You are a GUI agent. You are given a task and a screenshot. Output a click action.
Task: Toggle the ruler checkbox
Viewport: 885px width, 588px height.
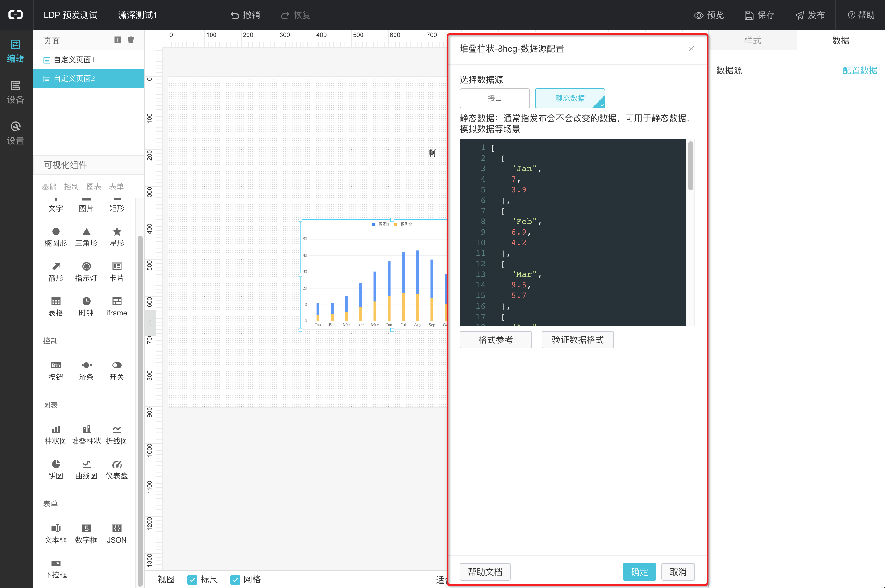[x=192, y=579]
